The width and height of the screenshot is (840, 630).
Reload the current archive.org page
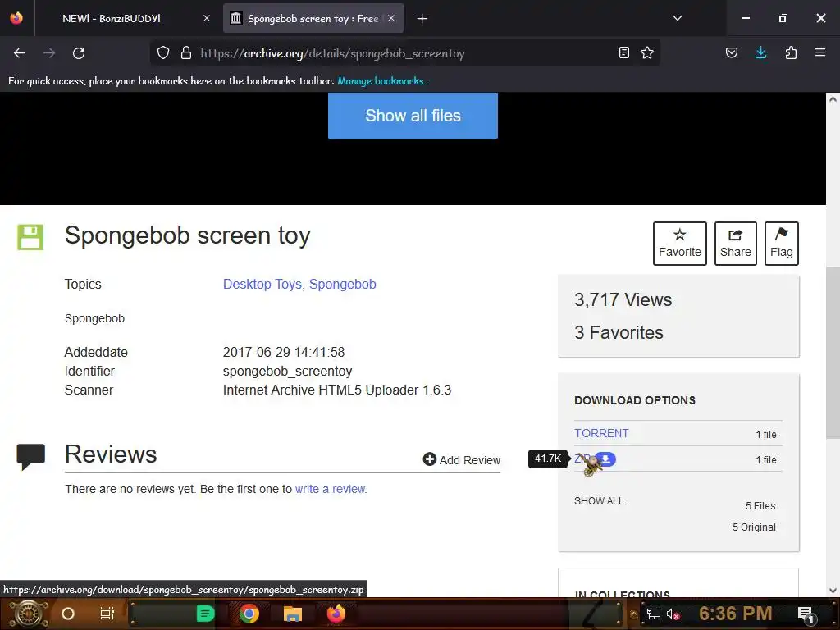coord(79,53)
